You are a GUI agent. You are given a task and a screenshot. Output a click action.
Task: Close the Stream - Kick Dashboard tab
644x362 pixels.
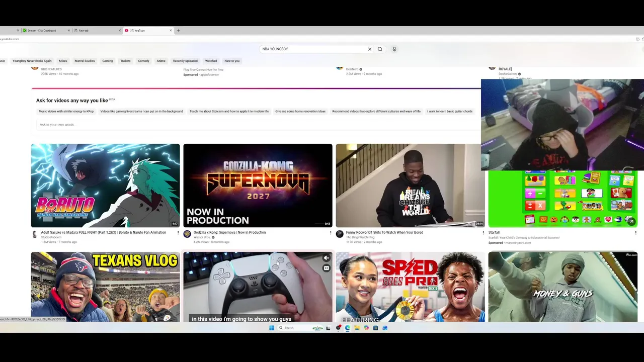click(x=68, y=31)
